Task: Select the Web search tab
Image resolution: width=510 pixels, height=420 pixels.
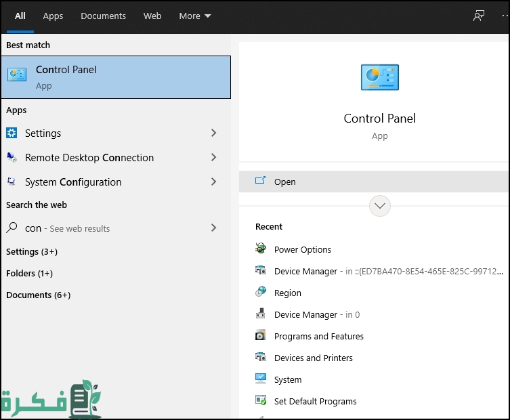Action: click(152, 16)
